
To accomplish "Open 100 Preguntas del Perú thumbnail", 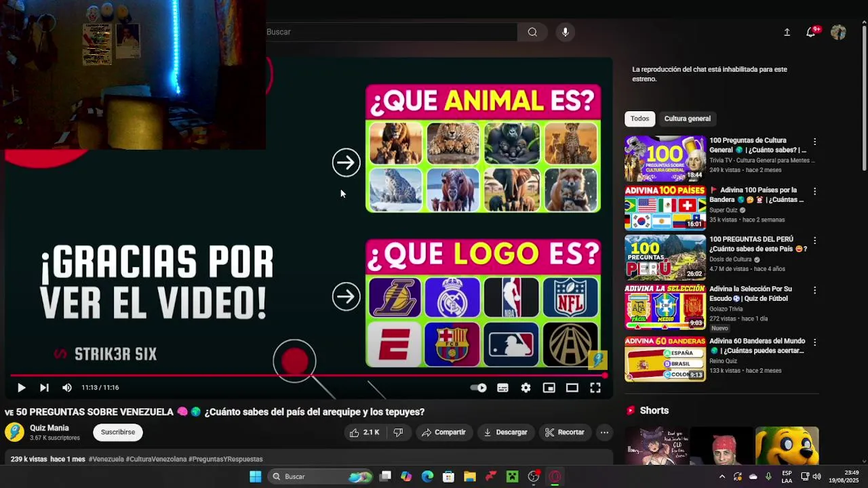I will coord(665,257).
